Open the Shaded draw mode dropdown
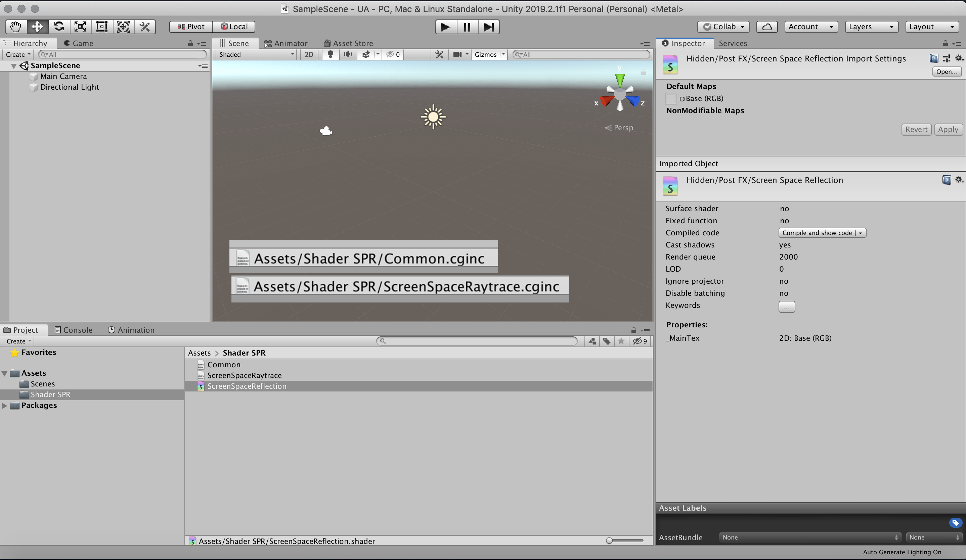Screen dimensions: 966x560 [x=256, y=54]
